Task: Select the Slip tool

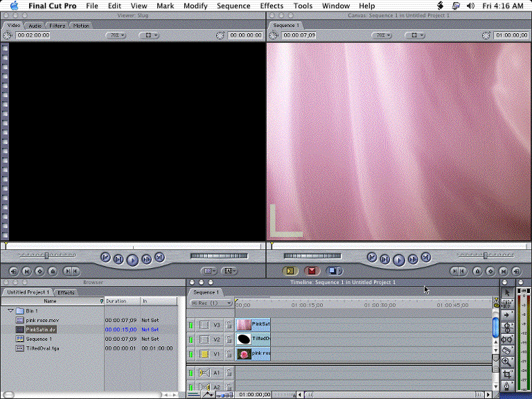Action: pyautogui.click(x=507, y=339)
